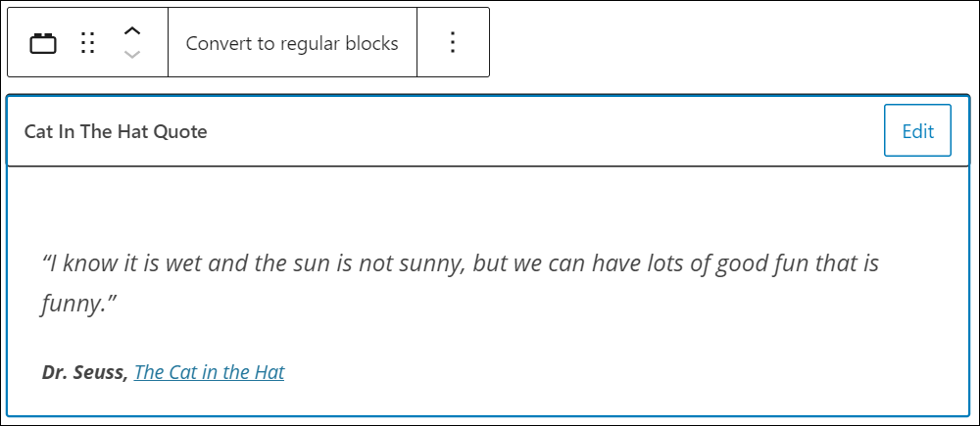This screenshot has width=980, height=426.
Task: Click the empty header space beside the block title
Action: [x=544, y=130]
